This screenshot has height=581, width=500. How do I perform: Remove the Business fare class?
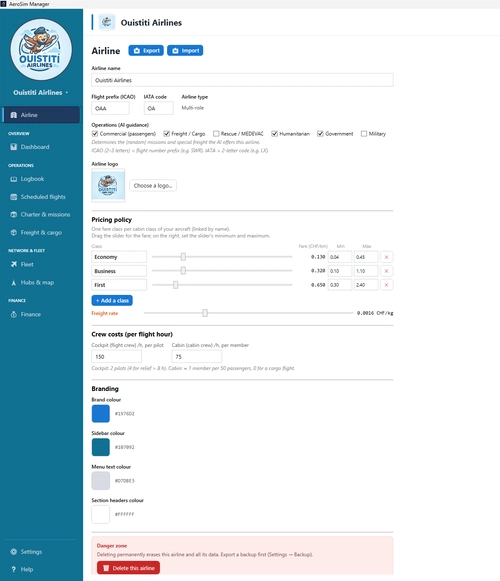(x=387, y=271)
